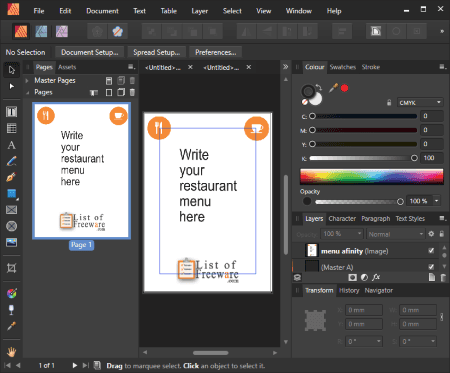Image resolution: width=450 pixels, height=373 pixels.
Task: Select the View hand tool
Action: 12,351
